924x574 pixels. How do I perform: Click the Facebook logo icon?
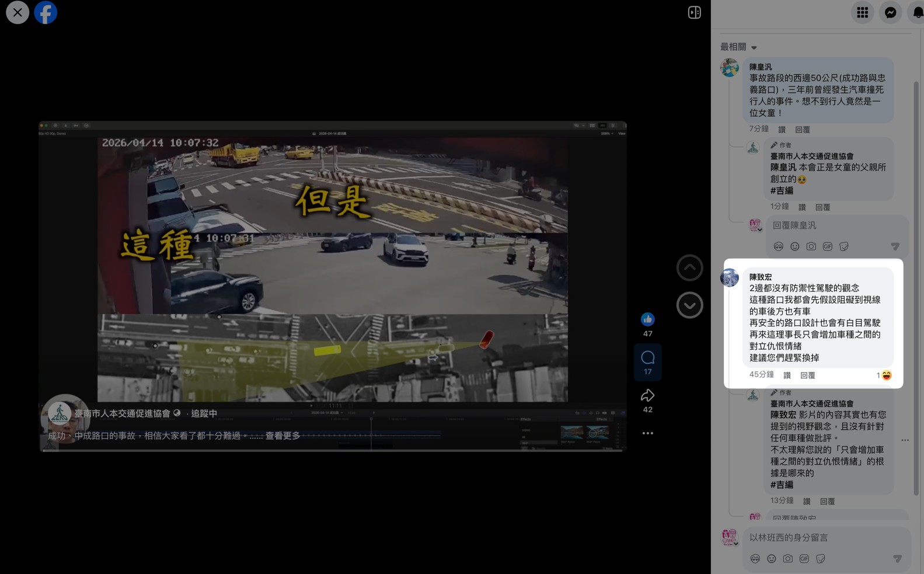pos(46,12)
